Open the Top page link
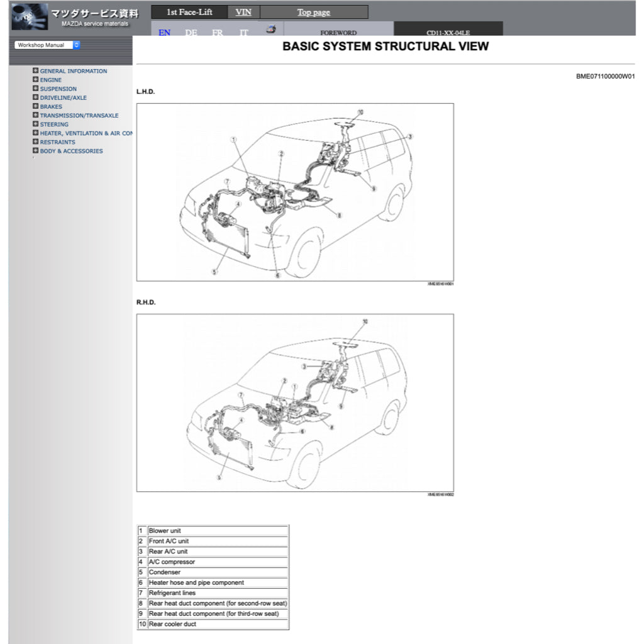Image resolution: width=644 pixels, height=644 pixels. point(313,11)
